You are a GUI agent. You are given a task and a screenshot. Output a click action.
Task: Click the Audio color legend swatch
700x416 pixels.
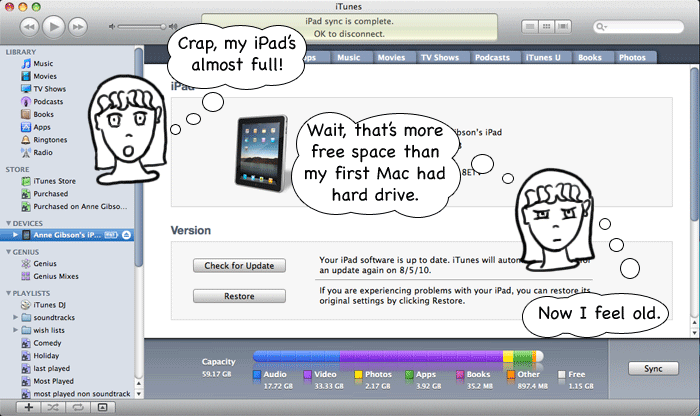[257, 374]
